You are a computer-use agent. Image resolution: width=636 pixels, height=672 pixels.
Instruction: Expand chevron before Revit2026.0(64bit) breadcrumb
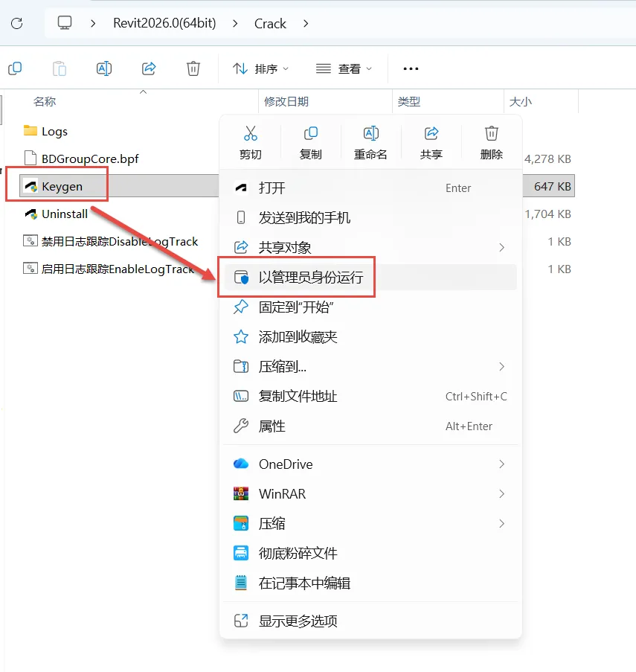click(x=93, y=23)
